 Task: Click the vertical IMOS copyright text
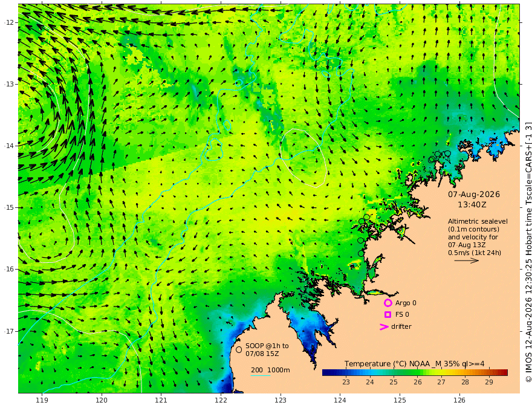click(528, 252)
